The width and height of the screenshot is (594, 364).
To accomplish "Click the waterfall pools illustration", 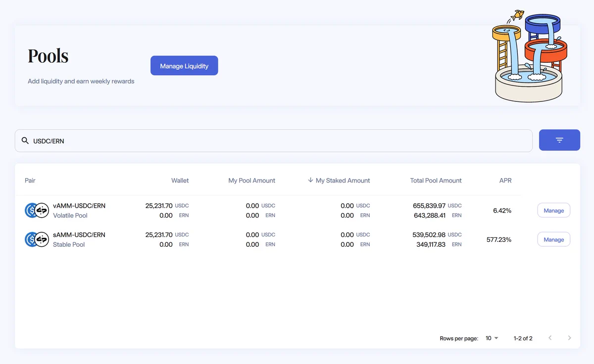I will [x=530, y=56].
